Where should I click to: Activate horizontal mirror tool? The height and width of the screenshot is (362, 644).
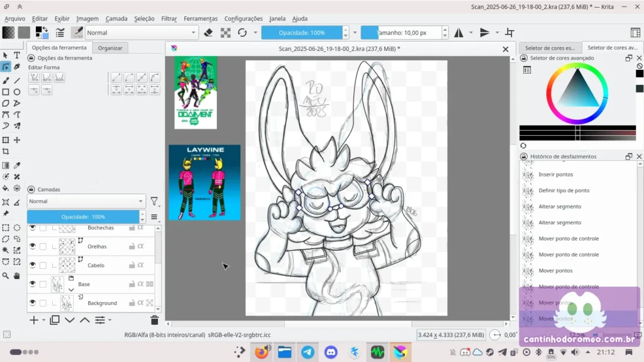[x=458, y=33]
